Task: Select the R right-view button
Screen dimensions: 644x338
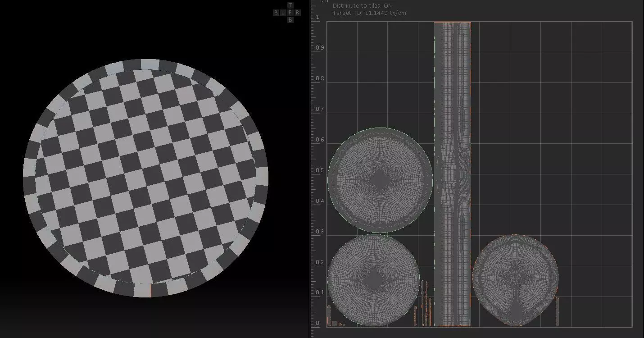Action: (x=297, y=13)
